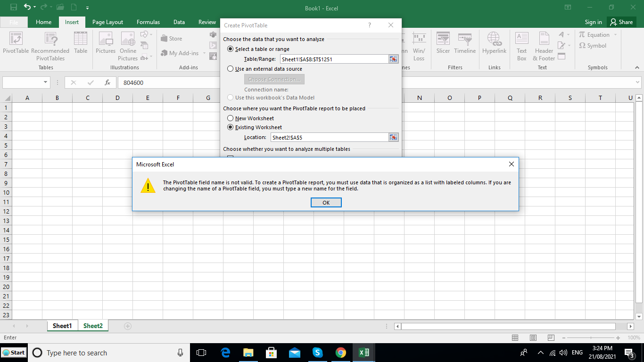644x362 pixels.
Task: Switch to the Page Layout tab
Action: tap(107, 22)
